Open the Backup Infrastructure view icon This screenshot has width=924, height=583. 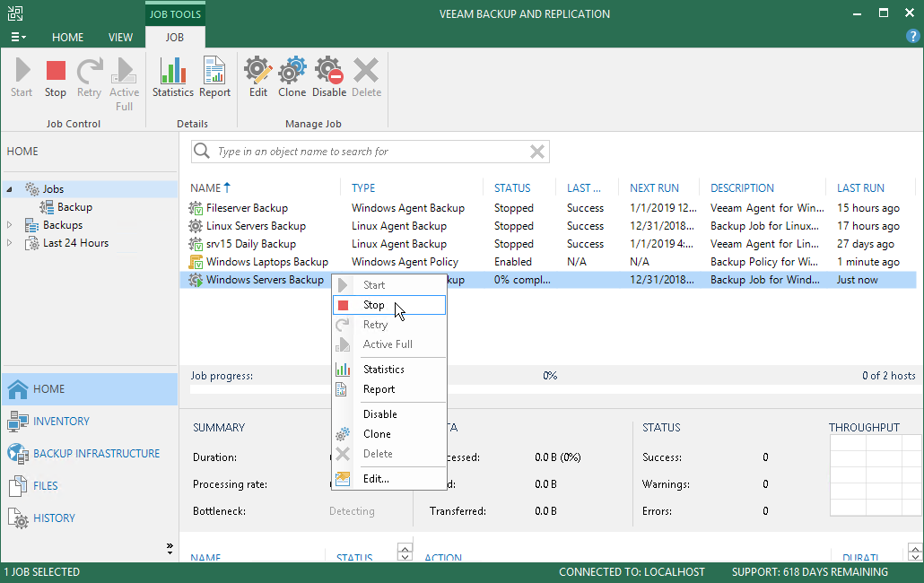[x=18, y=454]
